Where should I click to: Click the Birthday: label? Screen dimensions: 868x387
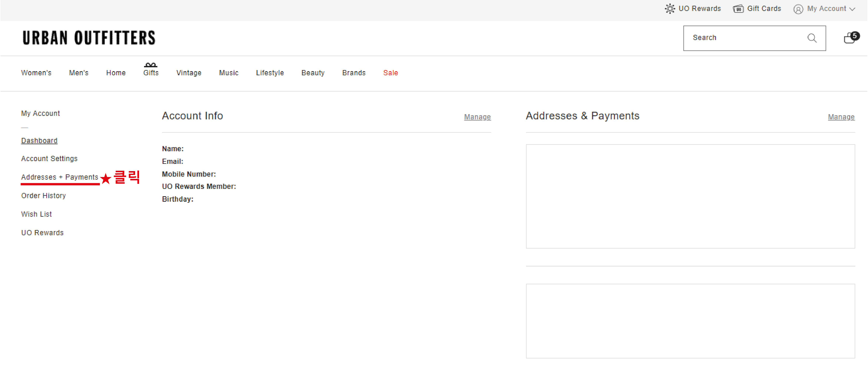[x=178, y=199]
